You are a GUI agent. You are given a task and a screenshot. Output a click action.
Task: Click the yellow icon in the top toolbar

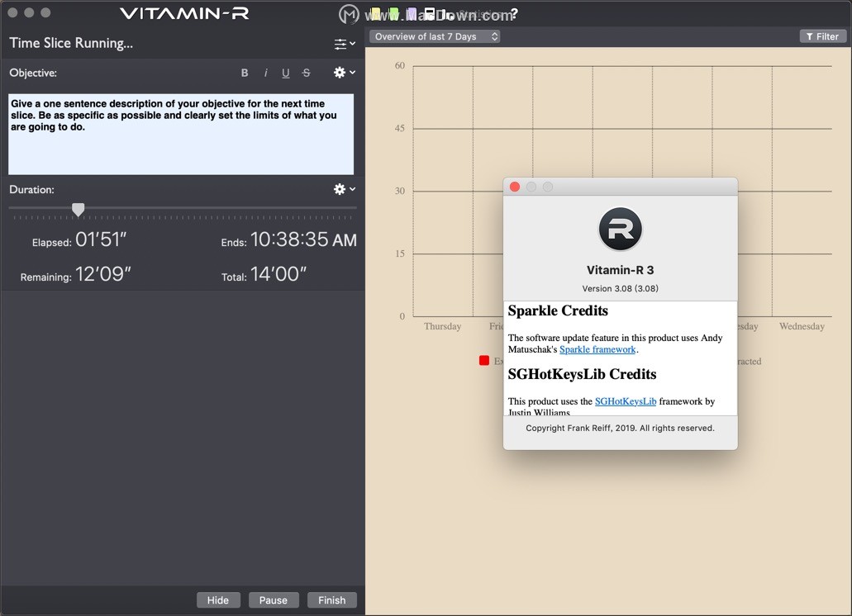(x=376, y=13)
